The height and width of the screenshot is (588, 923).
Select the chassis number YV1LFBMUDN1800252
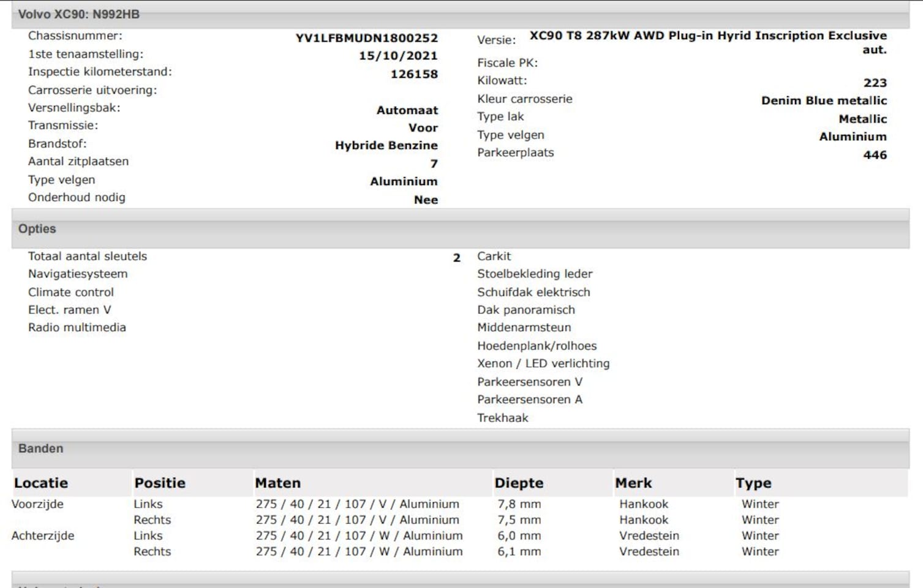(x=366, y=38)
